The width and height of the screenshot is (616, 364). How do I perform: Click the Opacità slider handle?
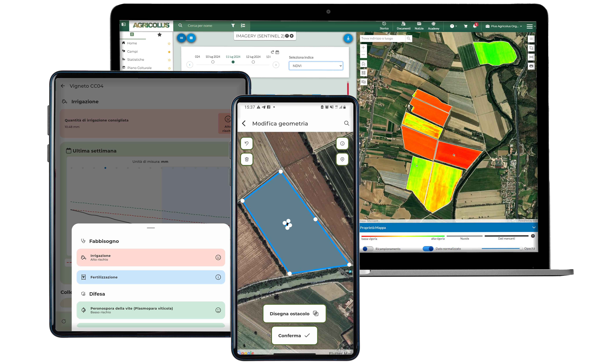pos(521,248)
